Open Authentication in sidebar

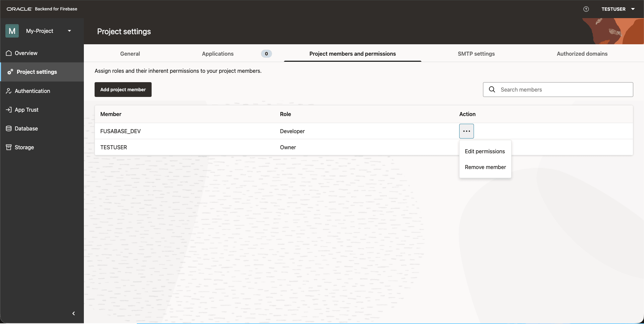(x=42, y=91)
